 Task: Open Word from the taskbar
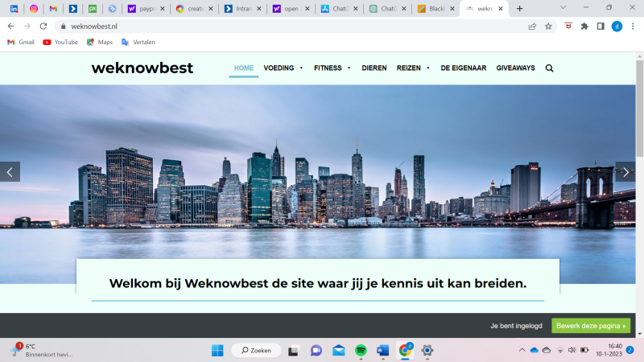[x=383, y=351]
